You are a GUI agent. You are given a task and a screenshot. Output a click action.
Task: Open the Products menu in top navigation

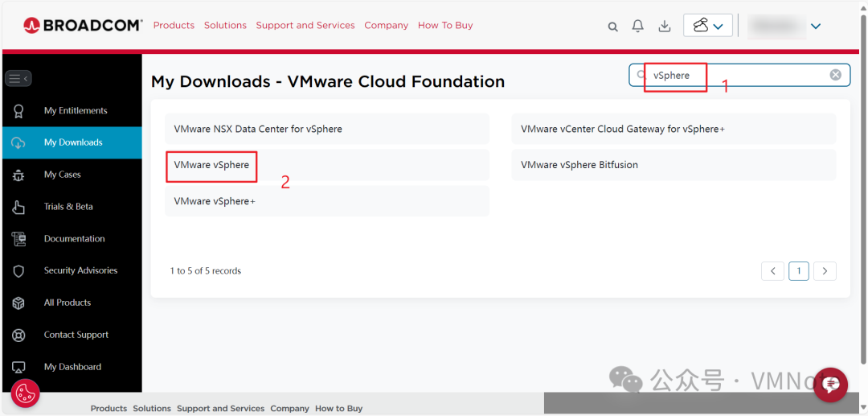click(174, 26)
